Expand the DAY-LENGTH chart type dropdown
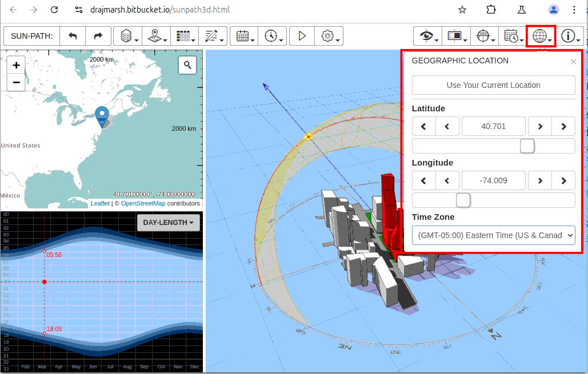The height and width of the screenshot is (374, 588). click(168, 223)
